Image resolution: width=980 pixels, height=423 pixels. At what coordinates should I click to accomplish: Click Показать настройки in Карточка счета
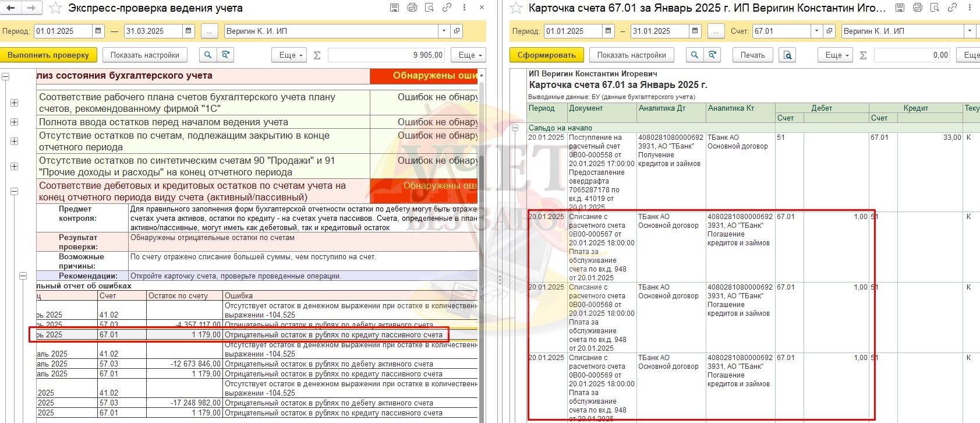631,55
